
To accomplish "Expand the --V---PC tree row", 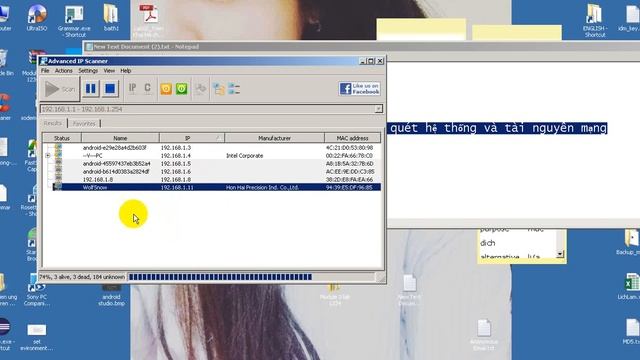I will pyautogui.click(x=48, y=156).
